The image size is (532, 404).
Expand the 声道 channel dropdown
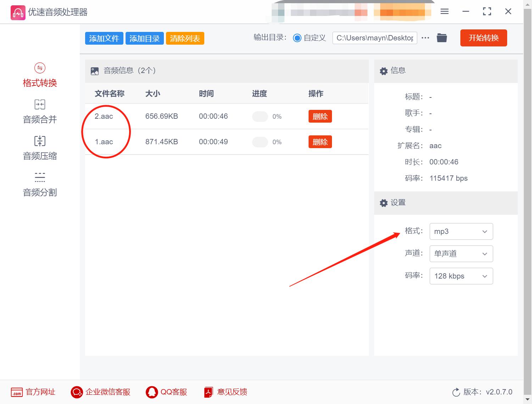coord(461,254)
